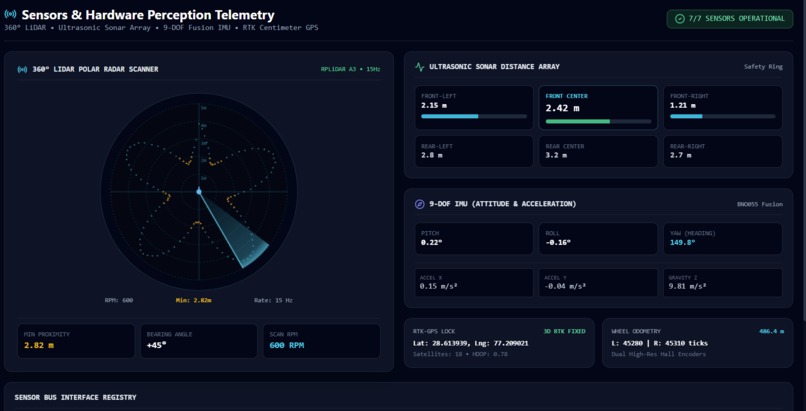This screenshot has width=806, height=411.
Task: Click the RPLIDAR A3 15Hz label
Action: 351,69
